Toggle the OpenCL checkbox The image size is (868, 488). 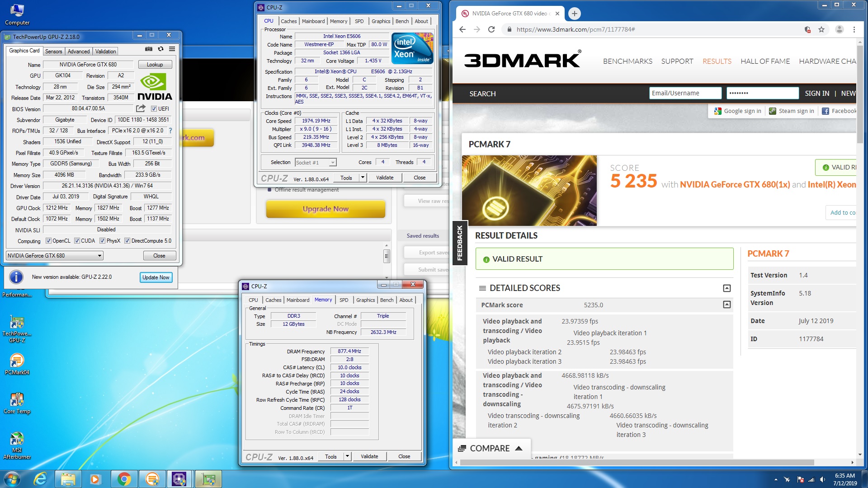coord(48,241)
